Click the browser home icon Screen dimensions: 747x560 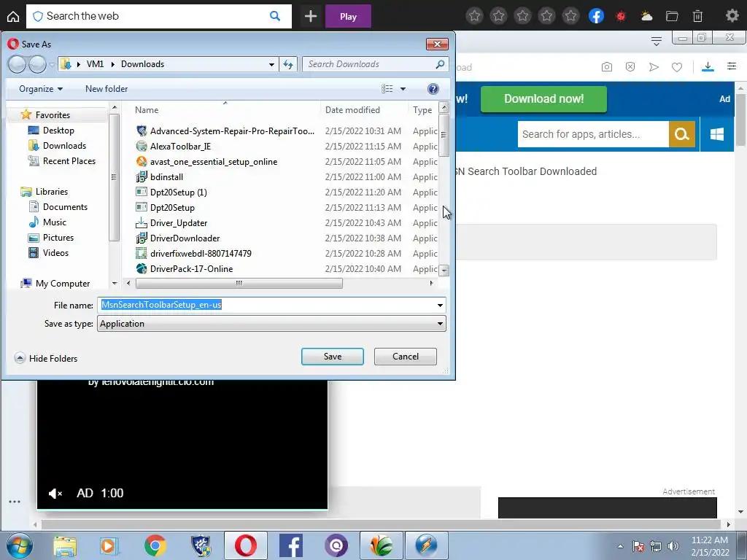click(x=13, y=16)
